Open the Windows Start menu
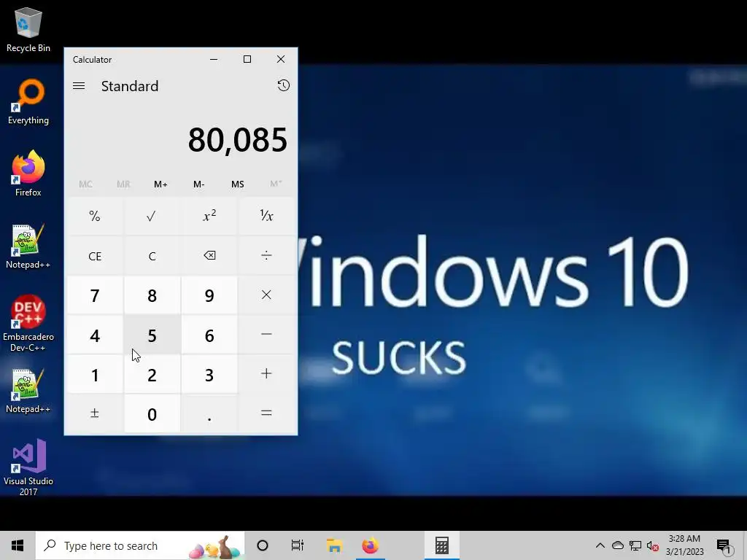Screen dimensions: 747x560 click(18, 545)
